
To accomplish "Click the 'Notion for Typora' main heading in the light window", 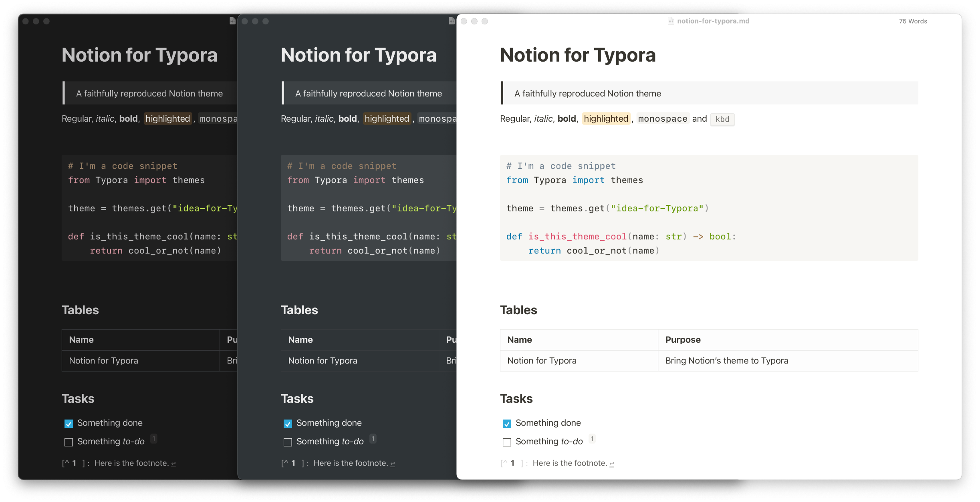I will point(578,55).
